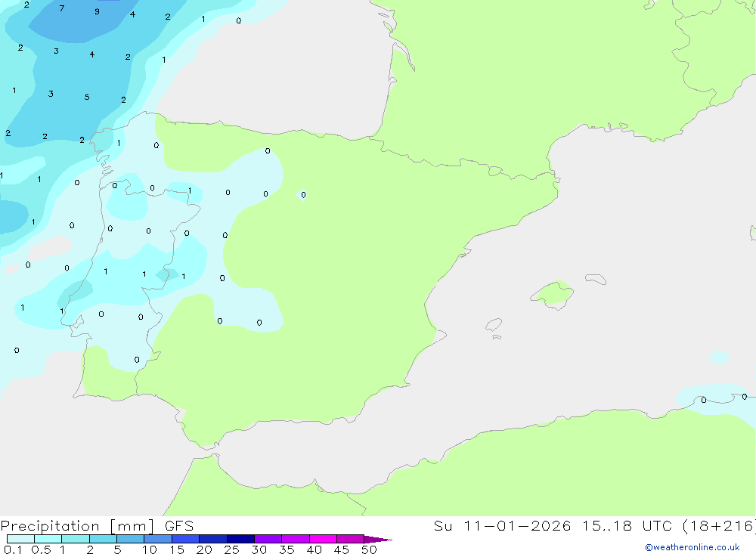756x554 pixels.
Task: Pick the 10–15 mm blue legend swatch
Action: pos(158,539)
